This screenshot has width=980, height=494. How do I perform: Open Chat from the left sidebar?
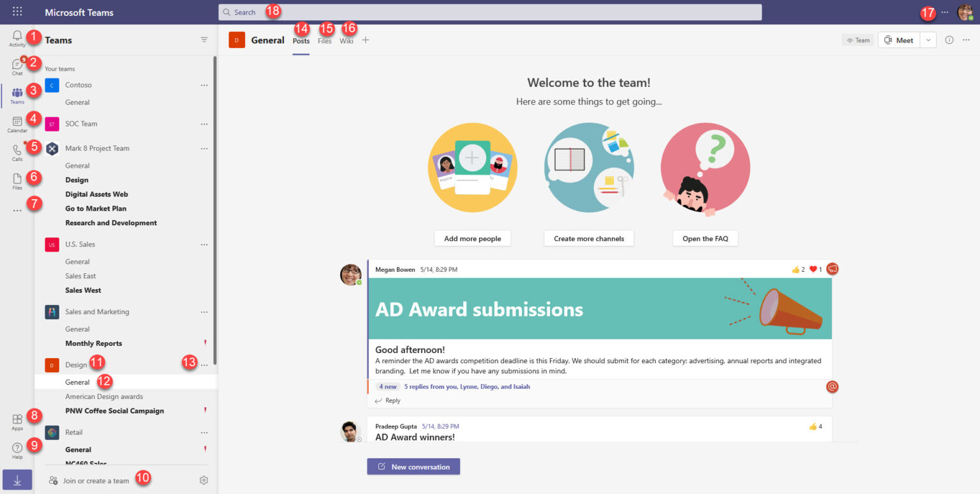[17, 66]
